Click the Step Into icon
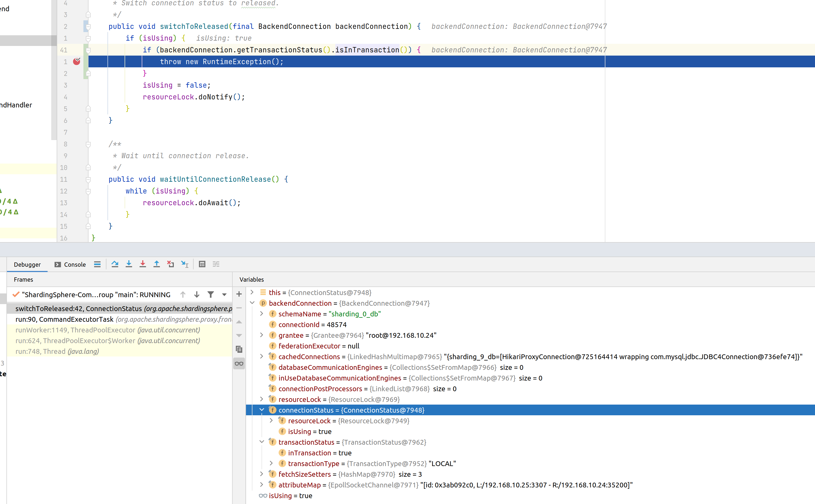 pos(129,264)
